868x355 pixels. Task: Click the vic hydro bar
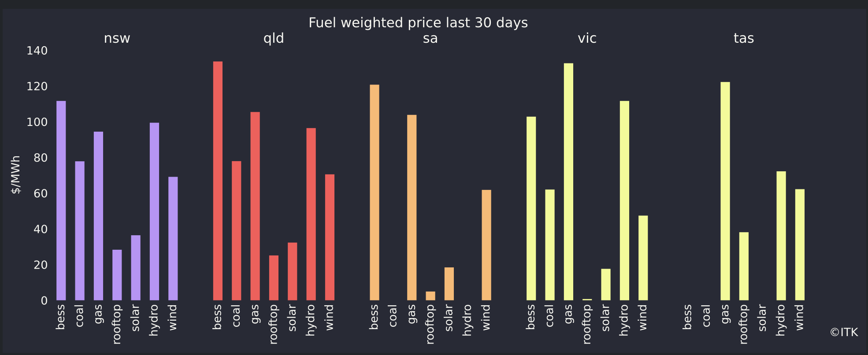click(624, 201)
